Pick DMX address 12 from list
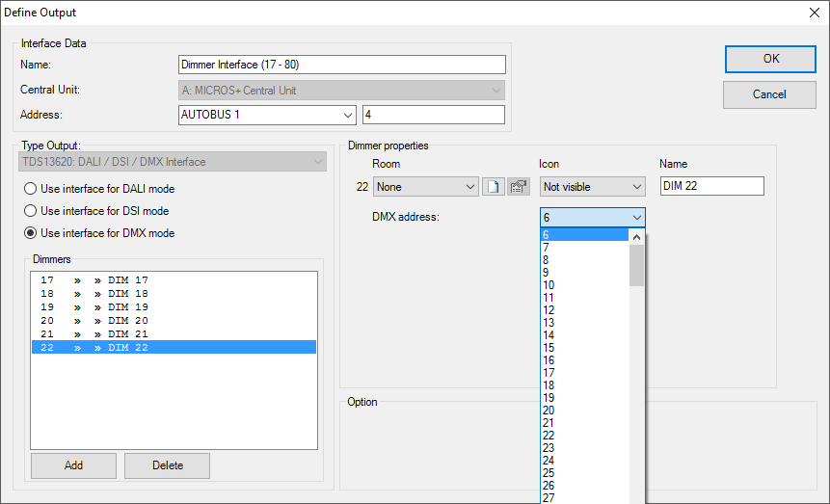This screenshot has height=504, width=830. click(549, 310)
